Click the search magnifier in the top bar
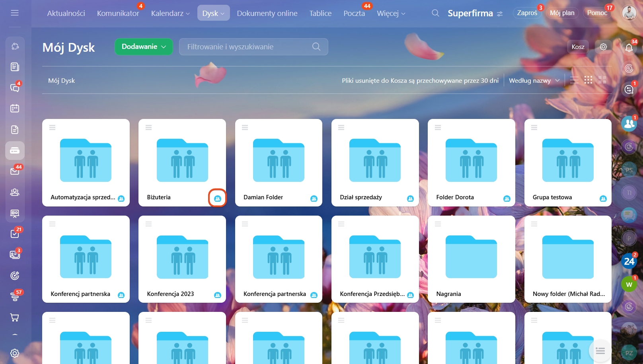Viewport: 643px width, 364px height. point(435,13)
